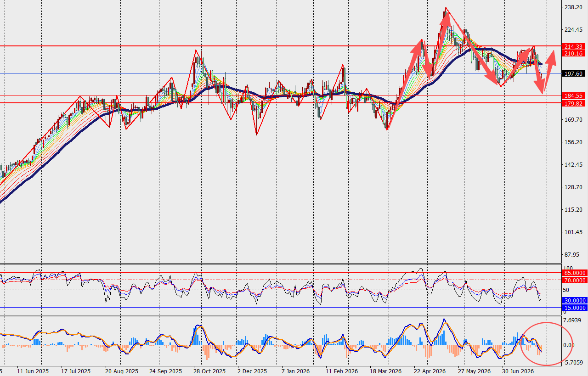Select the 70.0000 oscillator level label
The width and height of the screenshot is (588, 376).
(x=575, y=280)
